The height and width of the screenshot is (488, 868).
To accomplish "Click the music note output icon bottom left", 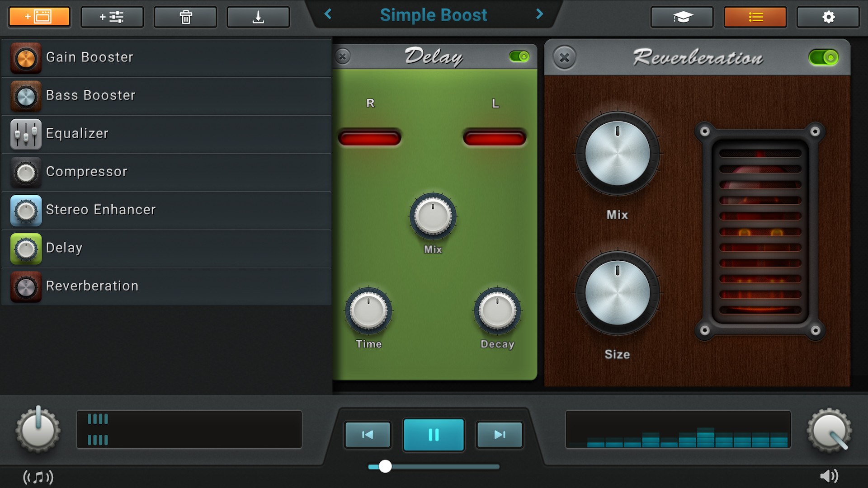I will tap(38, 476).
